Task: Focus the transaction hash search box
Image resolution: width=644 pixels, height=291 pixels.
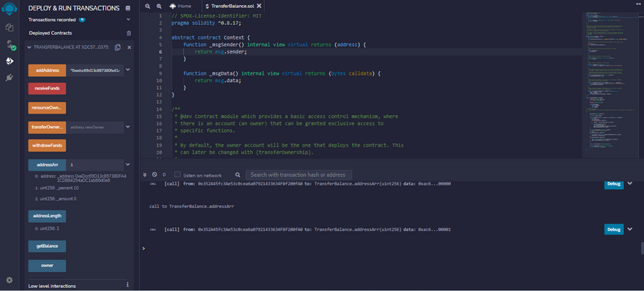Action: tap(299, 174)
